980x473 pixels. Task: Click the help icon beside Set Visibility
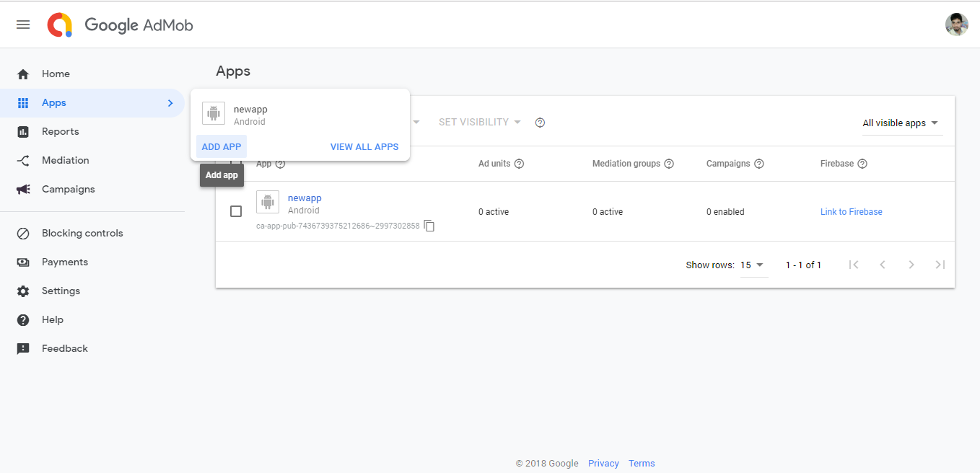[540, 123]
